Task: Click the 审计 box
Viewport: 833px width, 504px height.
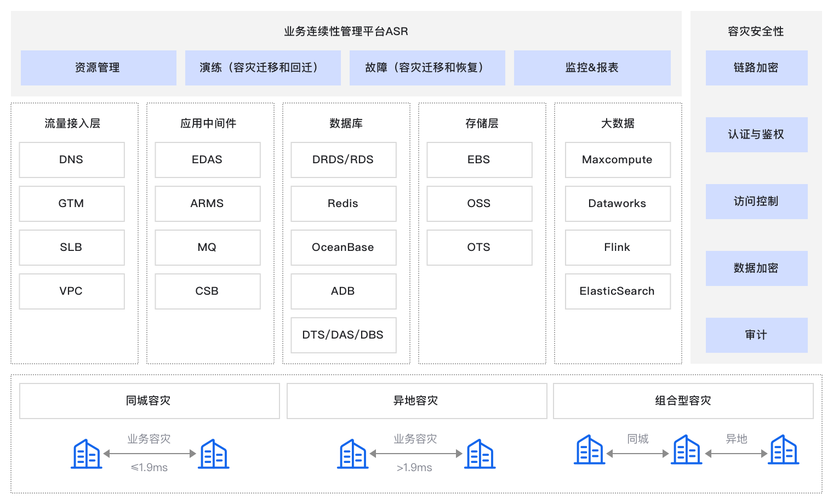Action: point(757,335)
